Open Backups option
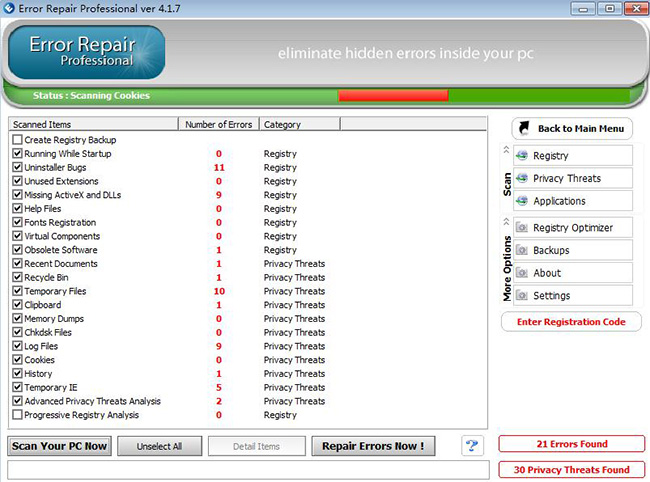 [573, 250]
